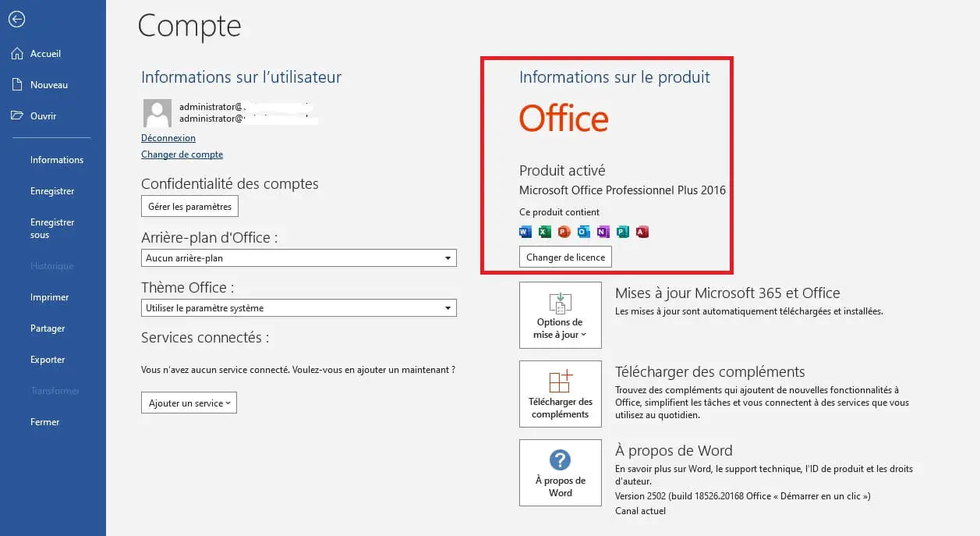The height and width of the screenshot is (536, 980).
Task: Click the Outlook app icon
Action: [x=584, y=232]
